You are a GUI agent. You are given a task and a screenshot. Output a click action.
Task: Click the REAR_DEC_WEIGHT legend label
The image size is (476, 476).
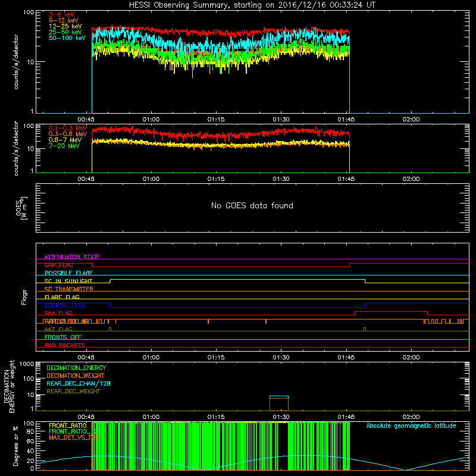tap(73, 392)
